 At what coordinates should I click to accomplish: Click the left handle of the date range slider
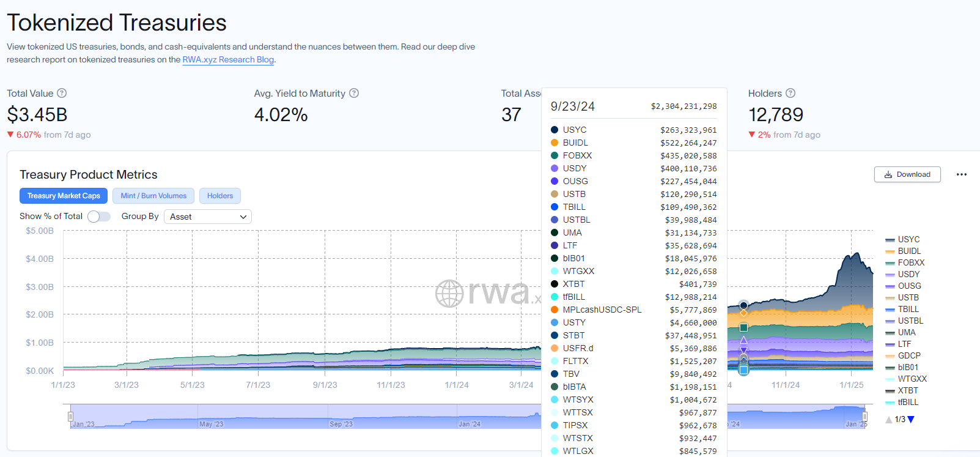(70, 417)
